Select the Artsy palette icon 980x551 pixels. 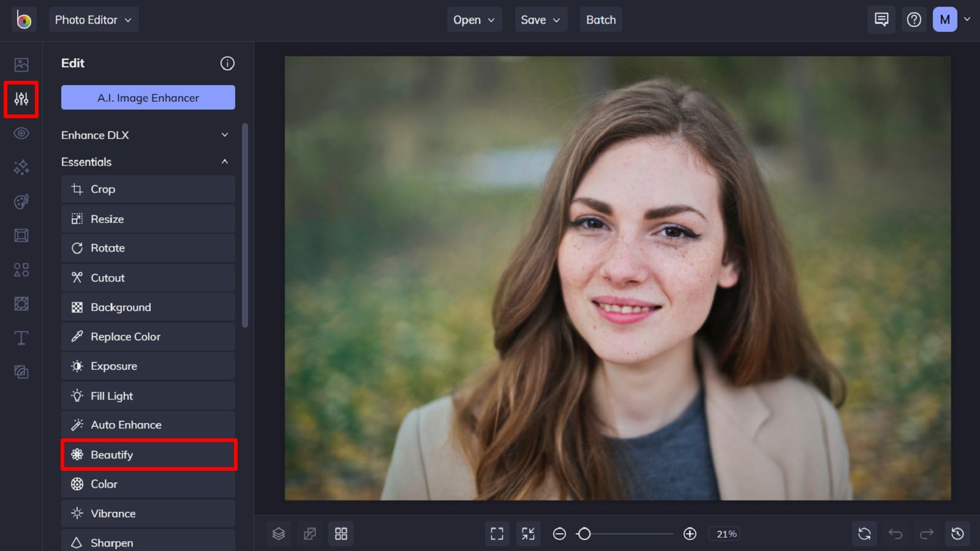[x=21, y=201]
